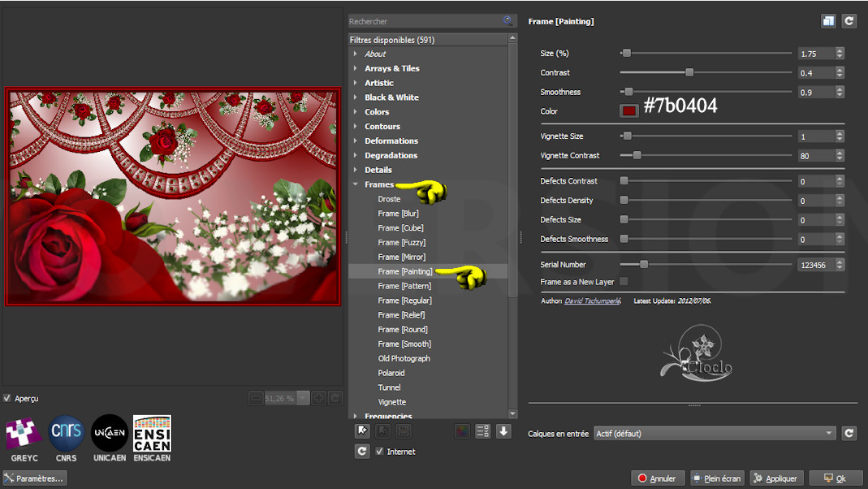Open the Calques en entrée dropdown
The width and height of the screenshot is (868, 489).
(x=715, y=434)
